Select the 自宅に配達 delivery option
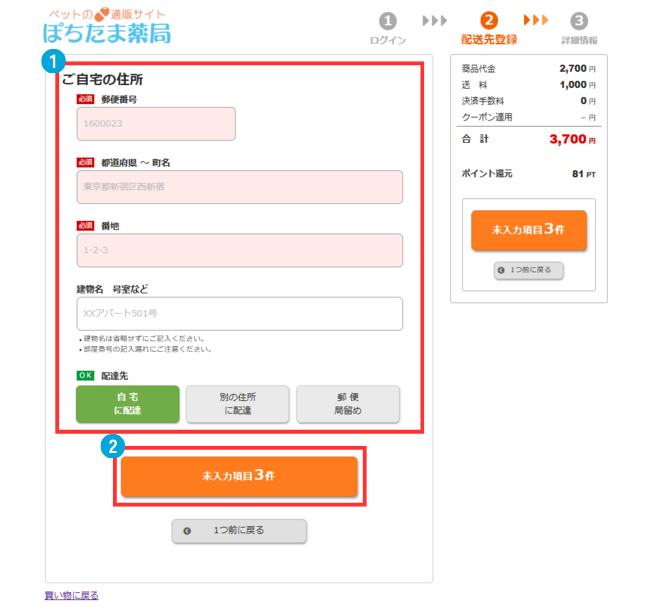The height and width of the screenshot is (612, 650). 127,404
